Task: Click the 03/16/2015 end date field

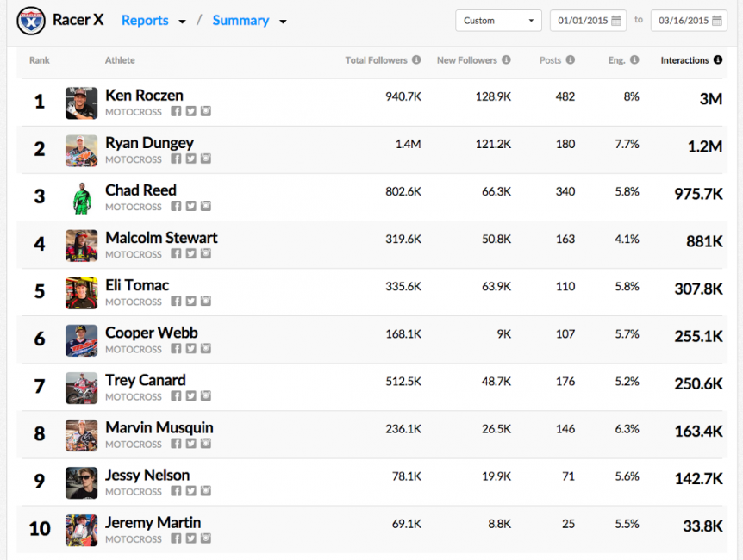Action: 682,21
